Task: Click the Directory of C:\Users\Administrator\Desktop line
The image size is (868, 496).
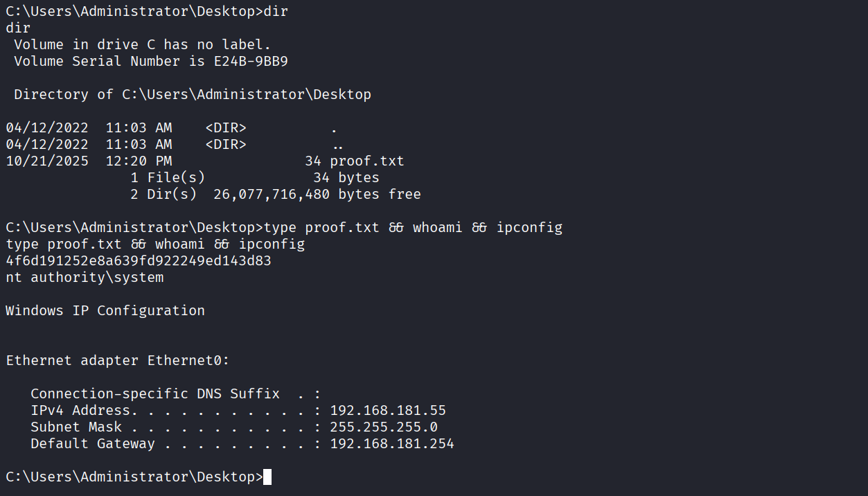Action: tap(193, 95)
